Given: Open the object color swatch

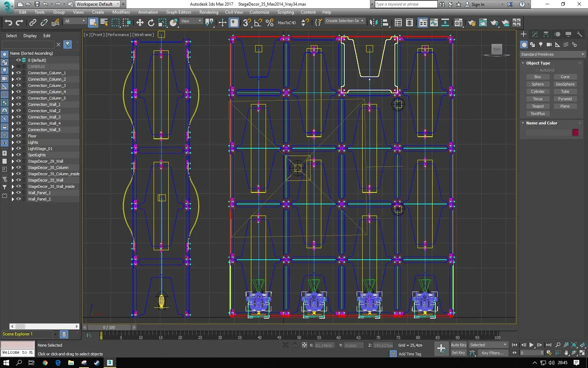Looking at the screenshot, I should point(575,132).
